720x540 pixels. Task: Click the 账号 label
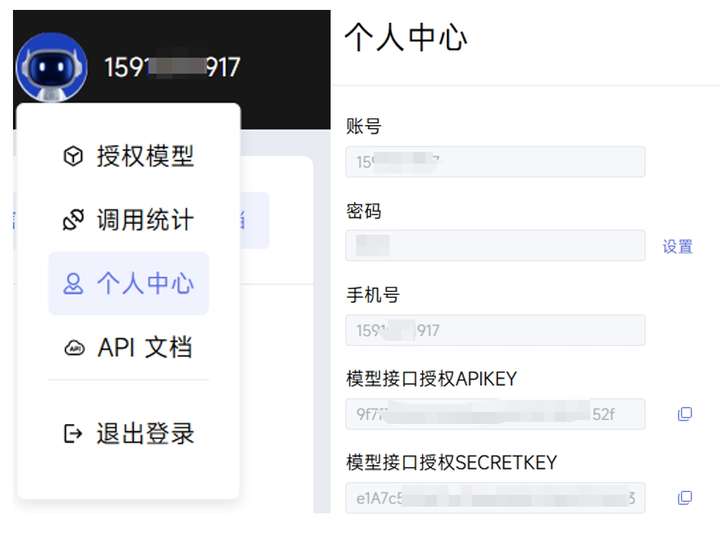(x=364, y=126)
